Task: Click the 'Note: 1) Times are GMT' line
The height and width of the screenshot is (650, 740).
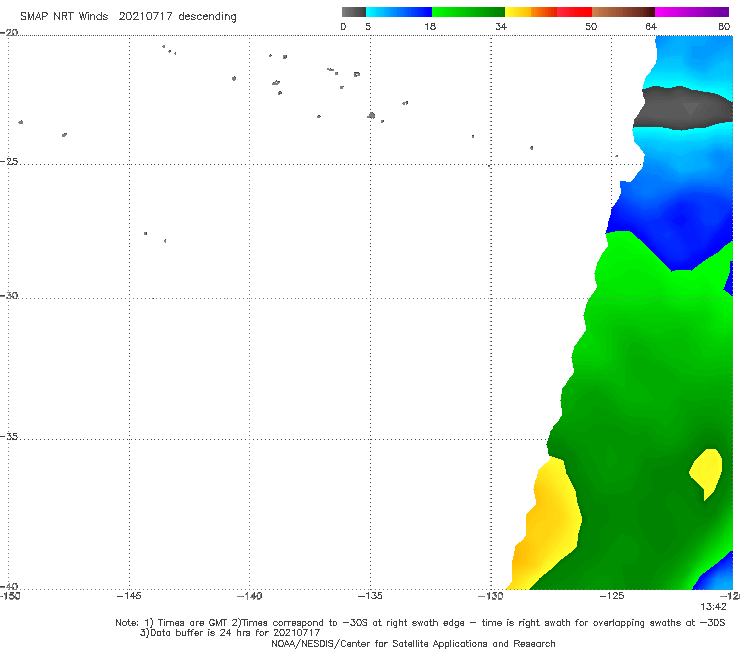Action: (420, 623)
